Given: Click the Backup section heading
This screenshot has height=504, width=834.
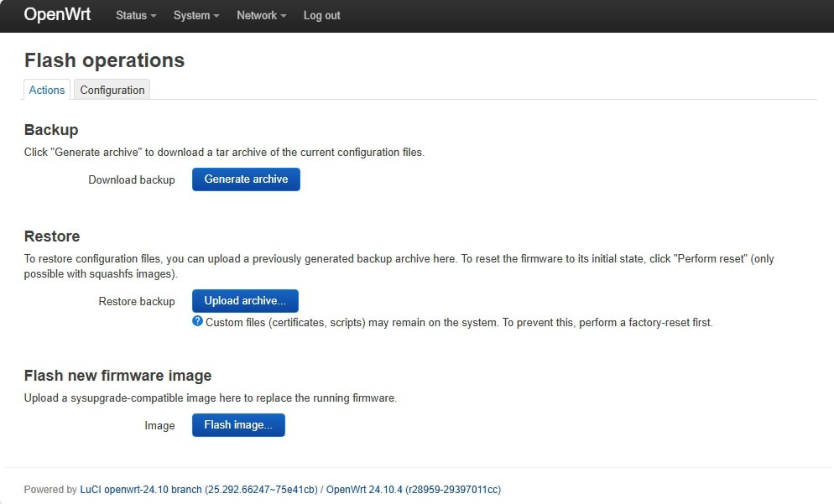Looking at the screenshot, I should coord(51,130).
